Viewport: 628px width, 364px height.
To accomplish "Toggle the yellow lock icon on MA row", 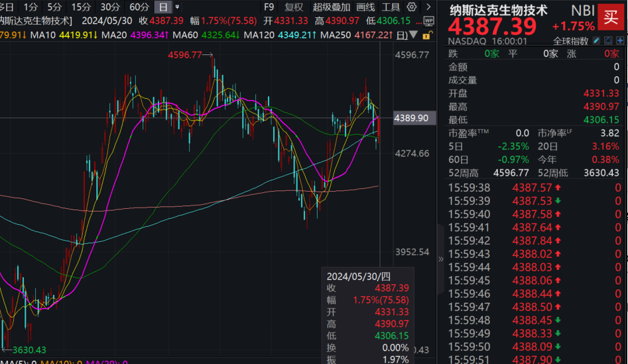I will tap(427, 35).
